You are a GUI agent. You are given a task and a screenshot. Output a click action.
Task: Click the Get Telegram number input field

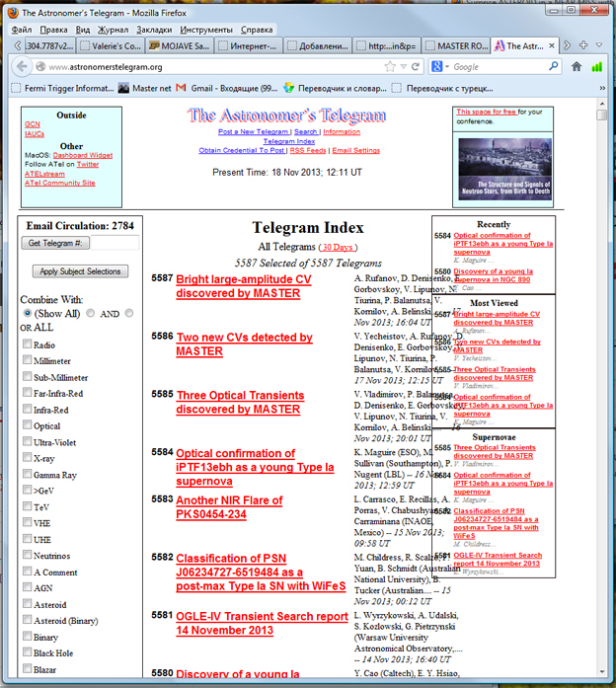[x=105, y=242]
